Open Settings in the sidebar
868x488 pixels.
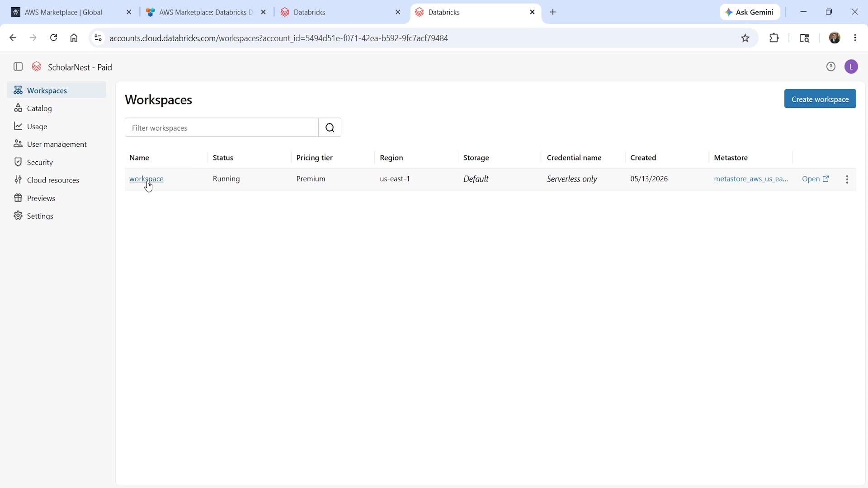coord(57,216)
